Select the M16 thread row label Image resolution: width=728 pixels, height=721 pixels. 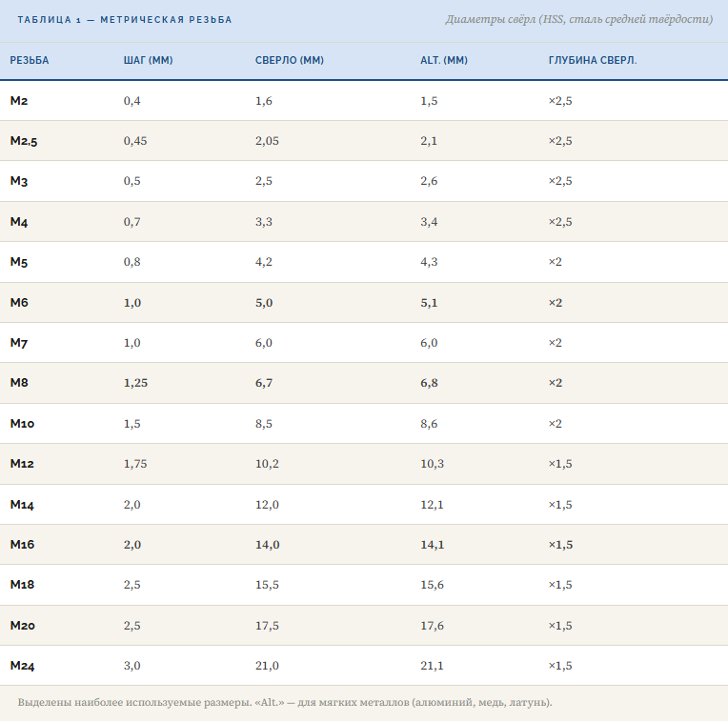coord(22,545)
